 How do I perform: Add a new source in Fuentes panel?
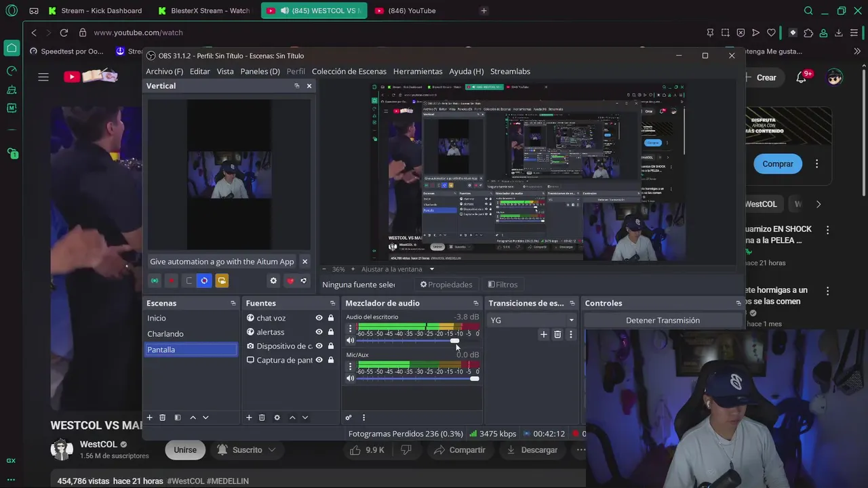[249, 418]
